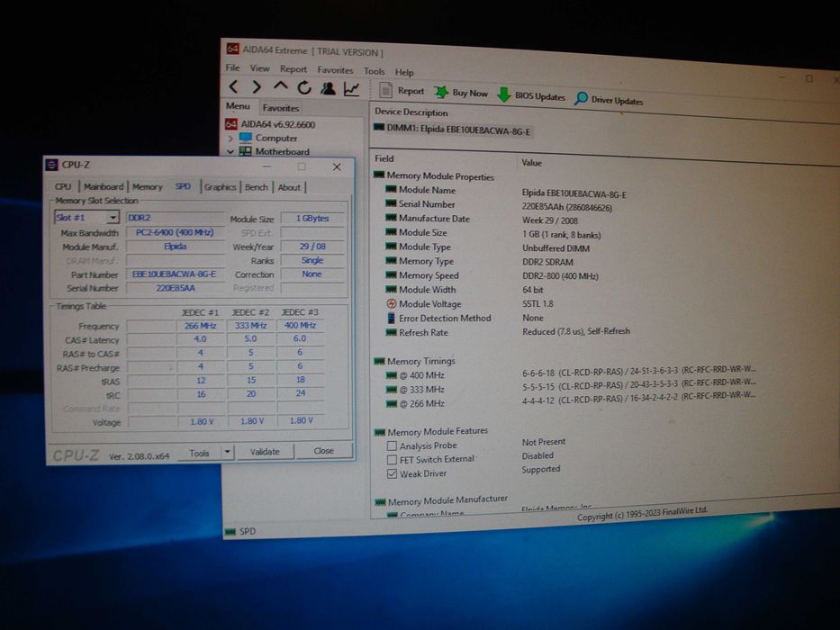Open the Tools menu in AIDA64

pyautogui.click(x=374, y=71)
